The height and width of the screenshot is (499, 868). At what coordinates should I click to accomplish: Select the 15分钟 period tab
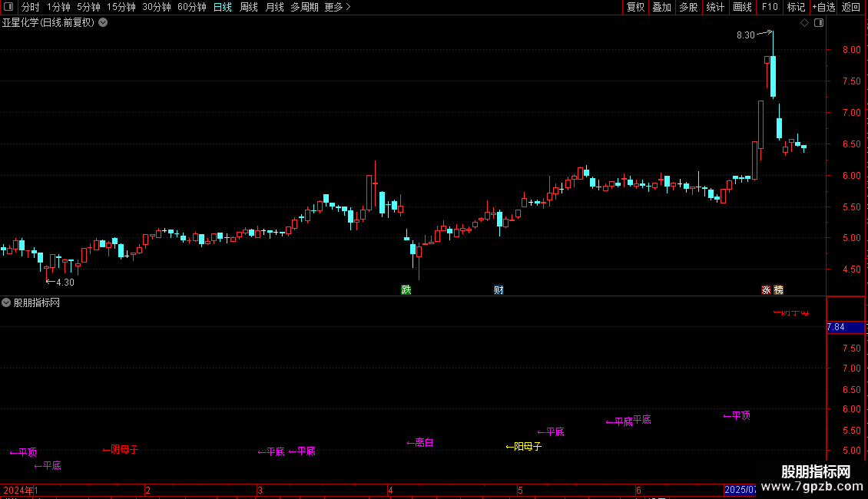pyautogui.click(x=121, y=7)
